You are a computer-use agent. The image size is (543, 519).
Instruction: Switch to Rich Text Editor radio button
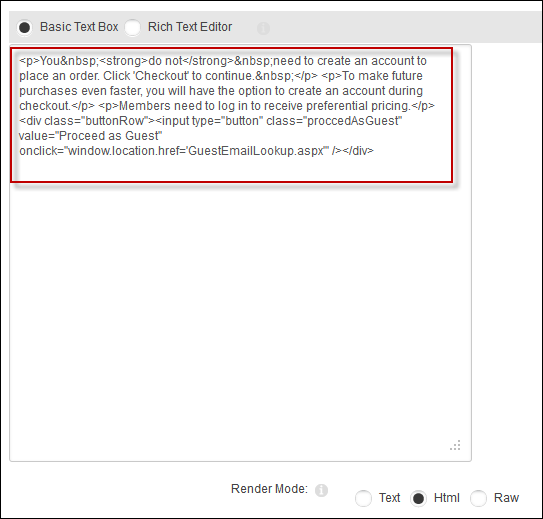132,27
